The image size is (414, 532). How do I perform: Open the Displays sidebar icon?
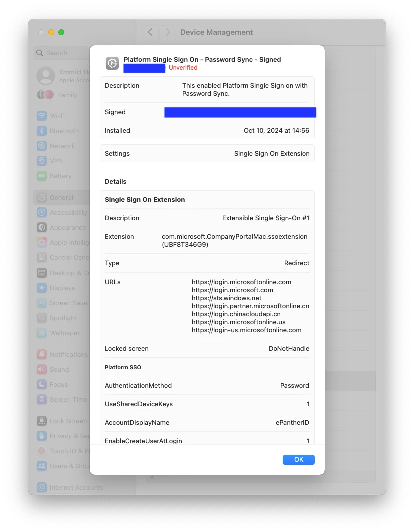coord(42,288)
